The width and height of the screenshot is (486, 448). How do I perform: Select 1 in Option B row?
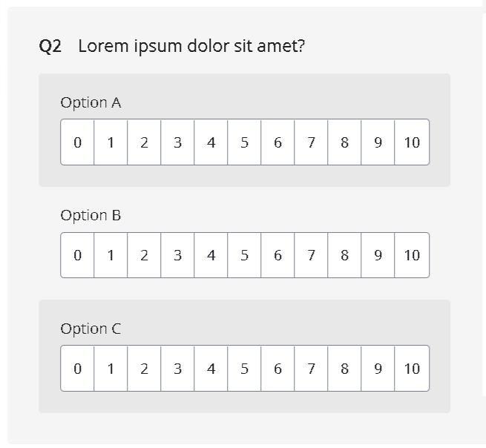[x=111, y=255]
